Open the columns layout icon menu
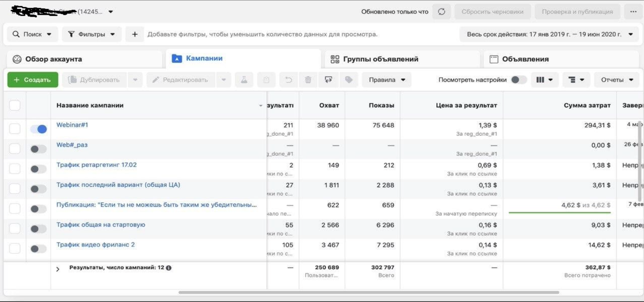 544,80
